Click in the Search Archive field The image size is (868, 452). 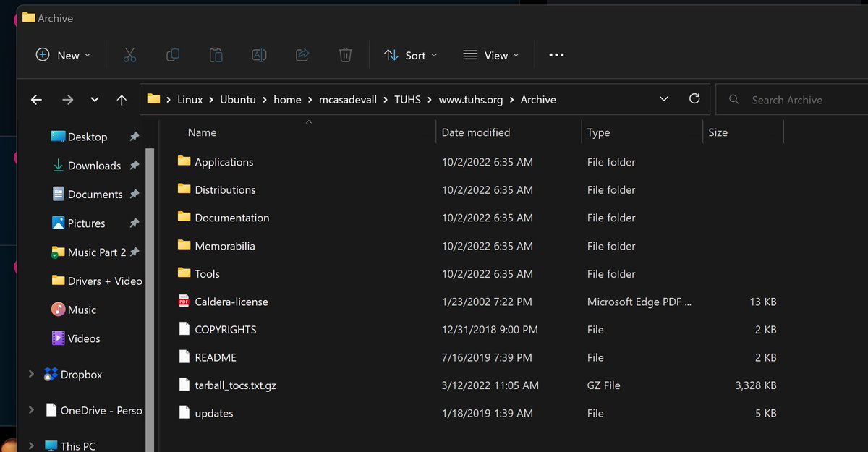(792, 99)
